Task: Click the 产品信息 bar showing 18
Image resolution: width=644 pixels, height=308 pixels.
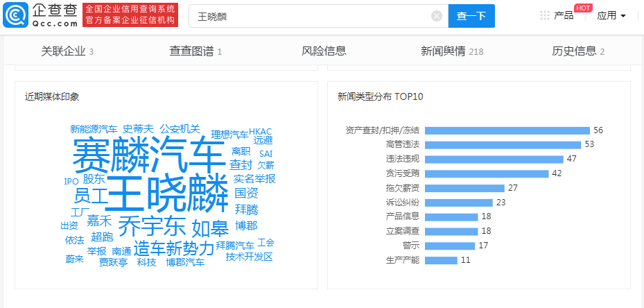Action: point(451,216)
